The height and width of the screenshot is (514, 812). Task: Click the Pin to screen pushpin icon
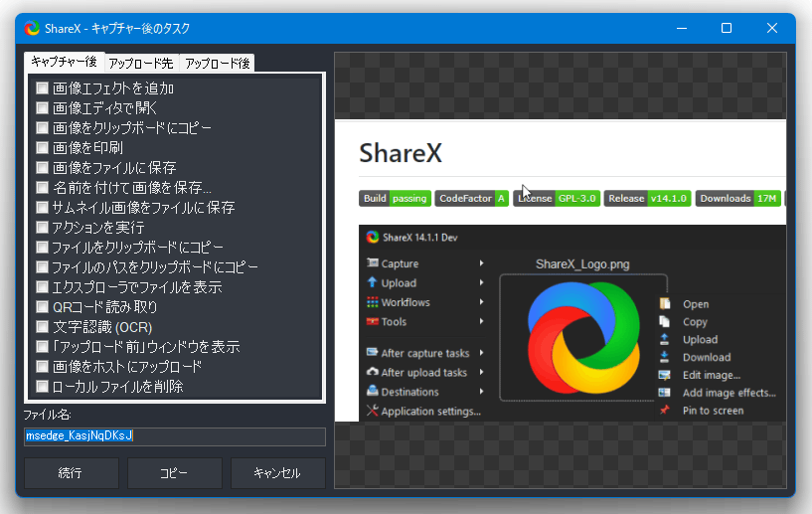tap(665, 410)
